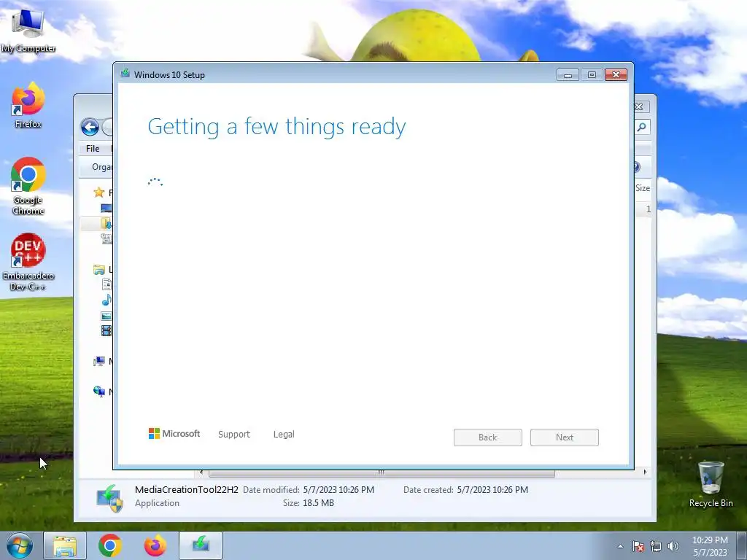Select Libraries icon in Explorer sidebar
Screen dimensions: 747x560
pos(99,270)
